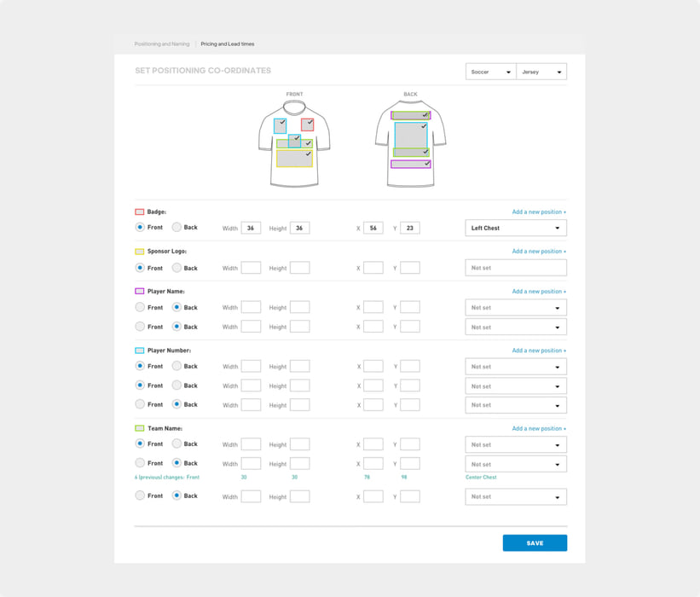Click the Sponsor Logo Not set position field
This screenshot has height=597, width=700.
516,268
